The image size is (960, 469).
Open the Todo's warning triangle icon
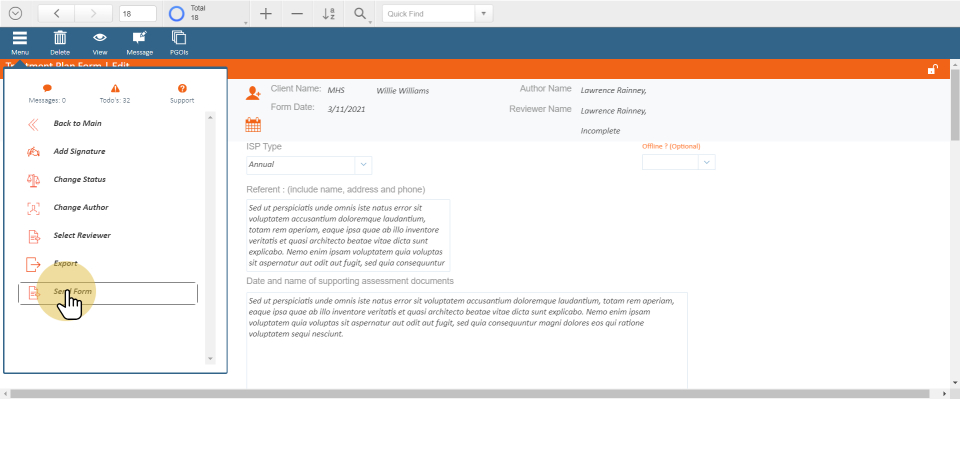pyautogui.click(x=115, y=89)
